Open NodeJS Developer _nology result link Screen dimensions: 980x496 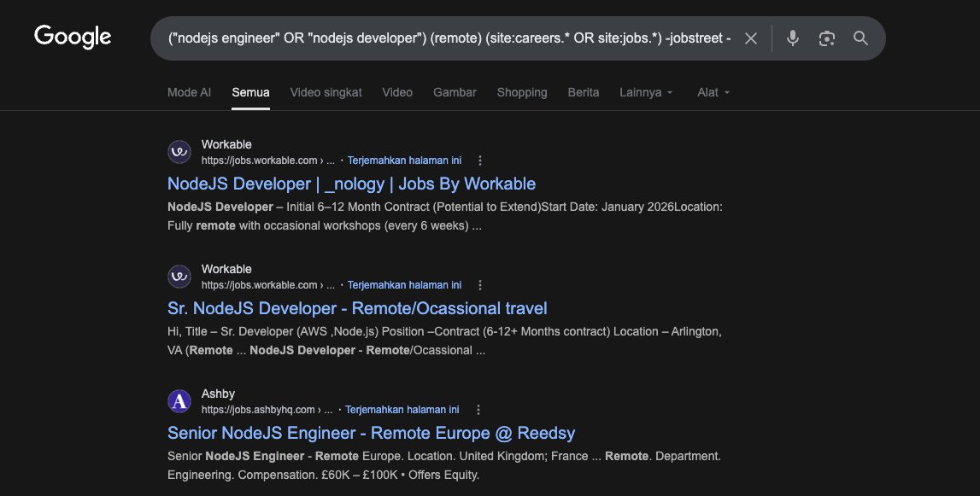point(351,184)
